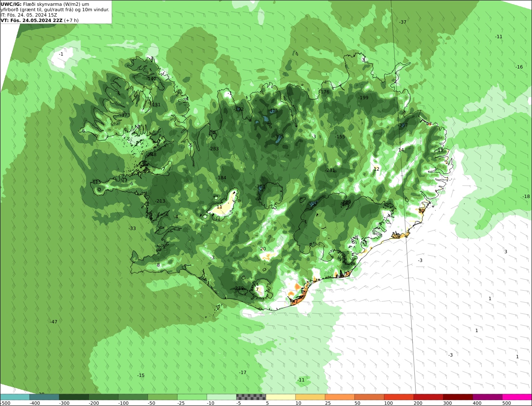Click the dark teal -400 to -300 legend swatch

44,397
